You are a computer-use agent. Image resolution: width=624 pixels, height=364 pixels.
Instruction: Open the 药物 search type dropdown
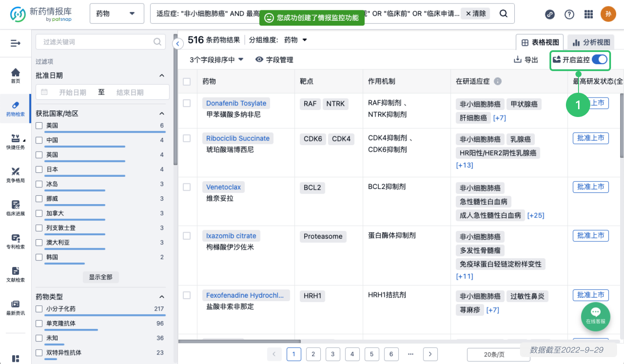[x=117, y=13]
